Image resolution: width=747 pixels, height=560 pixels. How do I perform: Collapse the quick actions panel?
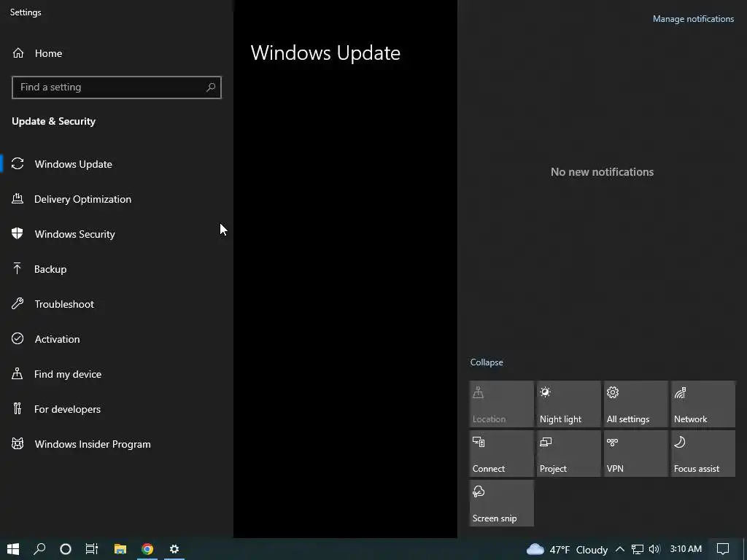click(x=487, y=362)
